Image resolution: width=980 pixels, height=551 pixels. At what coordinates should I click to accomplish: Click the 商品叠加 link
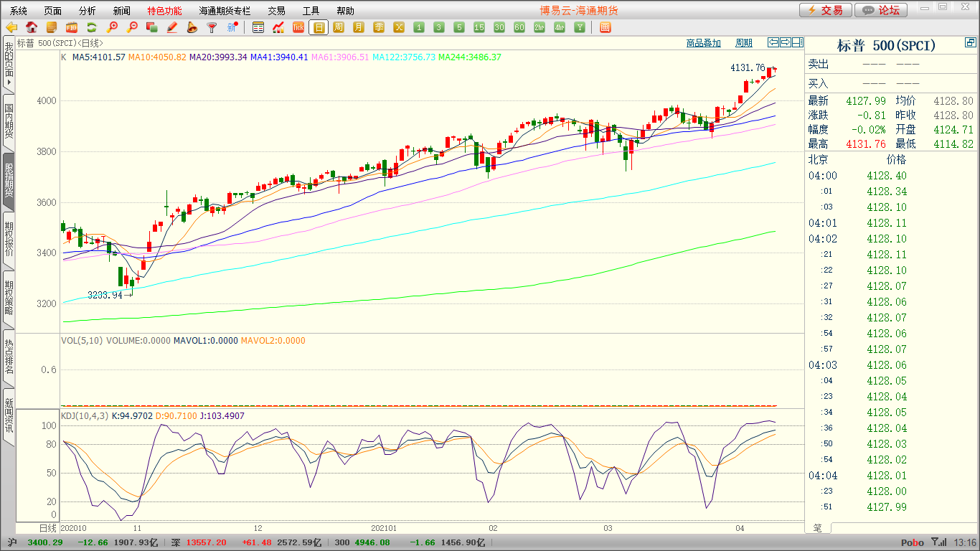click(703, 43)
